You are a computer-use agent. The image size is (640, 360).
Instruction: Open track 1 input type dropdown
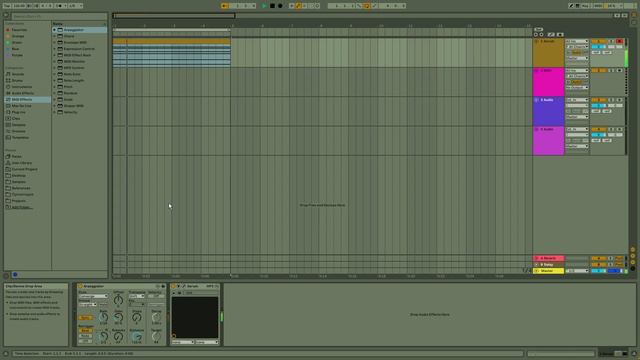[577, 41]
